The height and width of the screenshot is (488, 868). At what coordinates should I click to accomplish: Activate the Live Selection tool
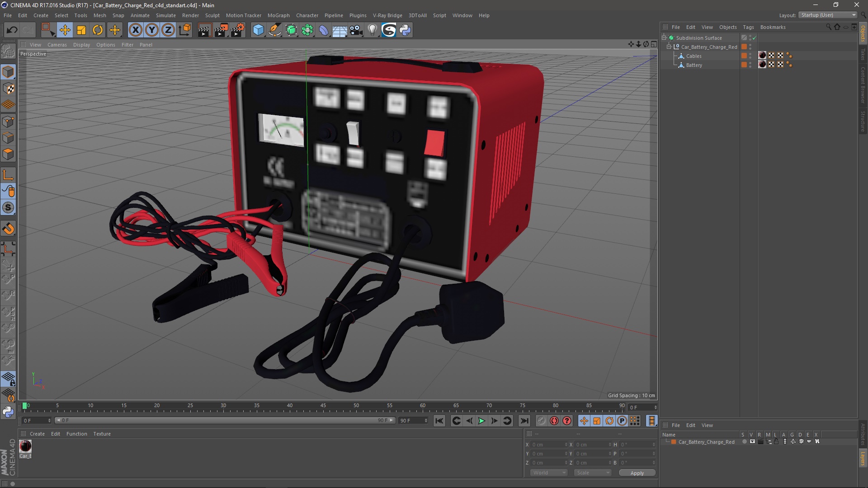click(48, 30)
